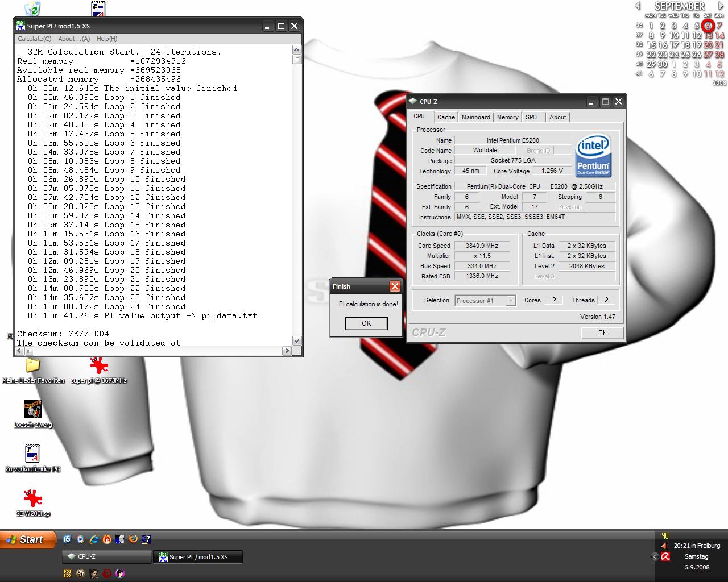Screen dimensions: 728x582
Task: Click CPU-Z title bar icon
Action: [413, 102]
